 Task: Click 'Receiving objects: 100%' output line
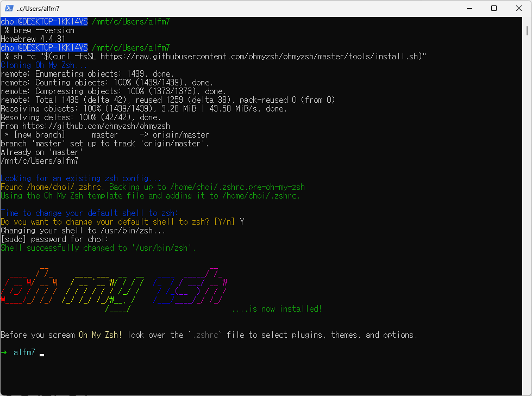[x=144, y=109]
